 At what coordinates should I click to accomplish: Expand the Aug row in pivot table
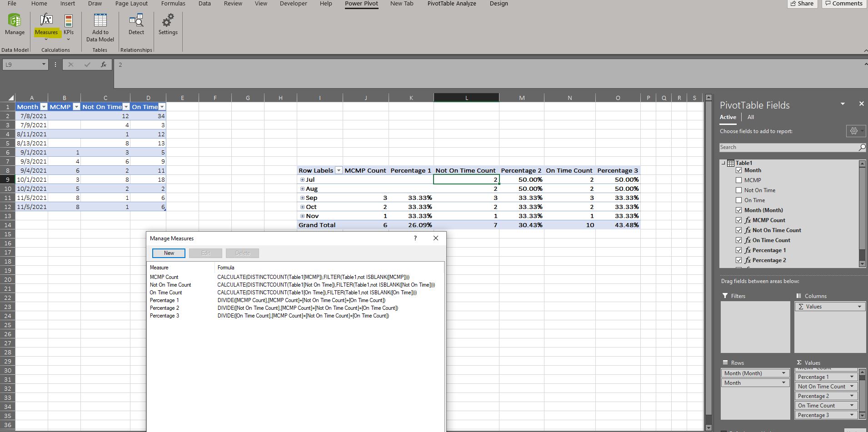pyautogui.click(x=302, y=189)
